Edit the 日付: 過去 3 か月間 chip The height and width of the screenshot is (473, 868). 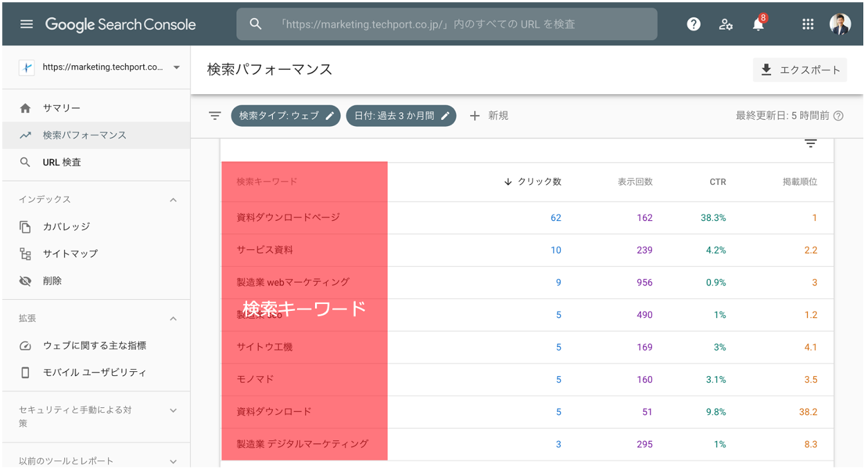click(401, 116)
